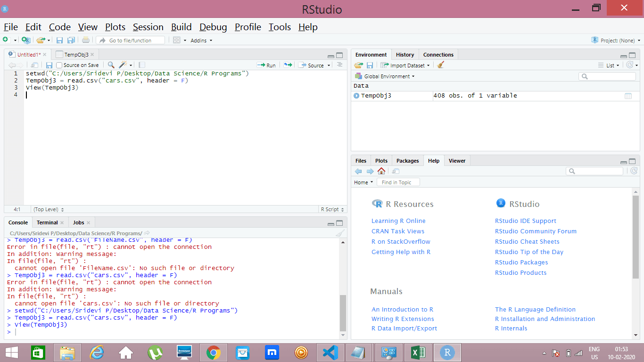Print the current file icon
Image resolution: width=644 pixels, height=362 pixels.
pyautogui.click(x=85, y=41)
